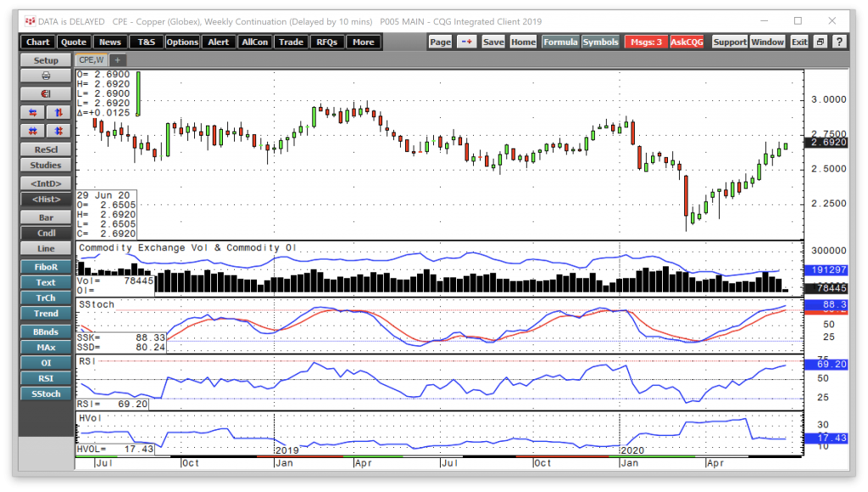Open the Setup options
Screen dimensions: 868x492
(x=46, y=60)
